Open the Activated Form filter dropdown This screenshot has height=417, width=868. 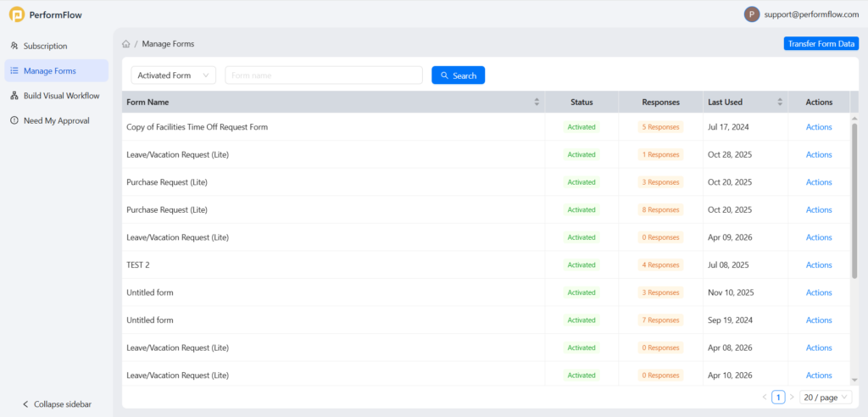(173, 75)
